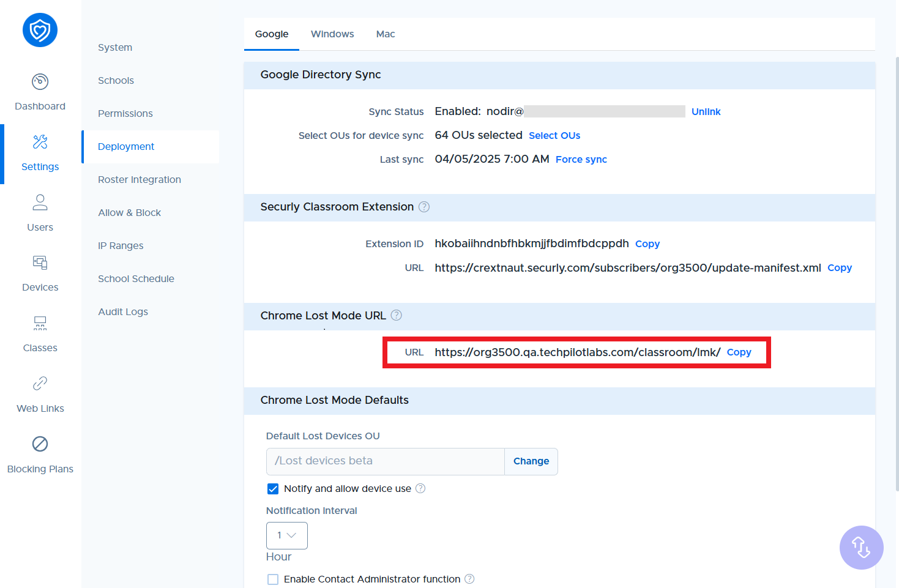Click the Default Lost Devices OU field
This screenshot has width=899, height=588.
pos(386,461)
